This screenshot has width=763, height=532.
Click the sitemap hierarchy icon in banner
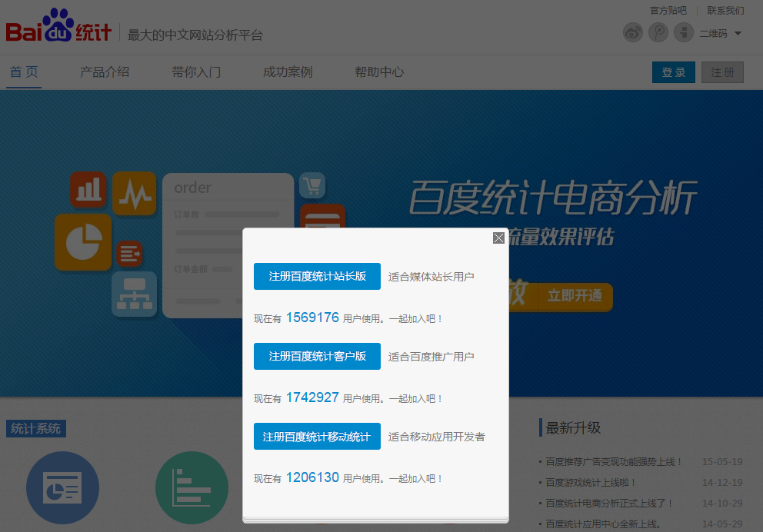(134, 294)
